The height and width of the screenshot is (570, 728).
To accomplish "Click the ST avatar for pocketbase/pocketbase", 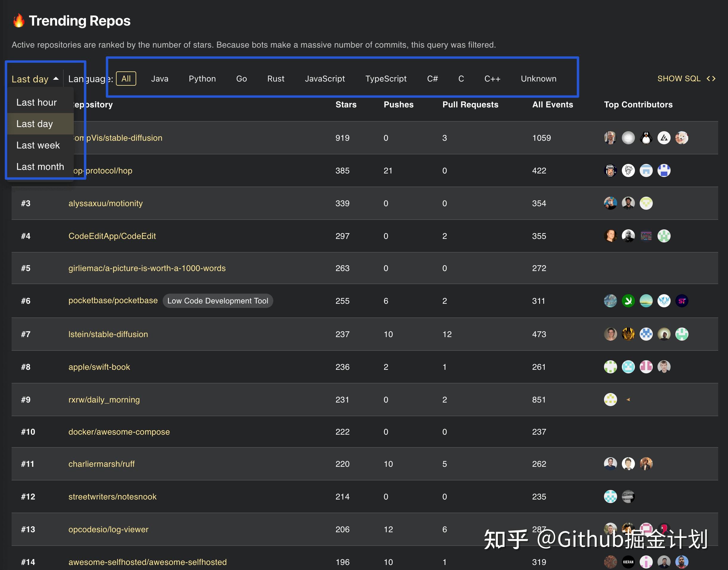I will (682, 301).
